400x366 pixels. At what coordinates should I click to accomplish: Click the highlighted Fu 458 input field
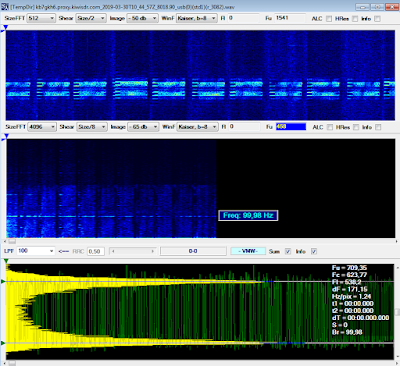tap(291, 127)
